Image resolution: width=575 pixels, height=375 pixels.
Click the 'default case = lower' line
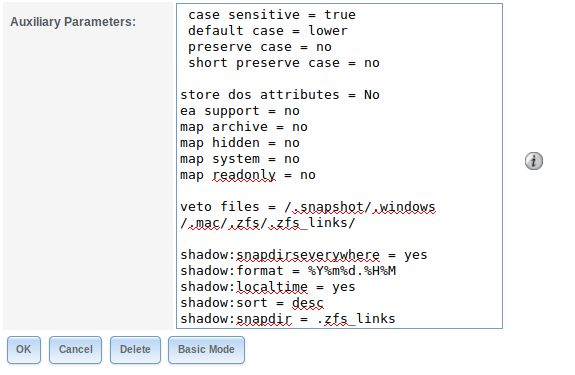(x=268, y=31)
